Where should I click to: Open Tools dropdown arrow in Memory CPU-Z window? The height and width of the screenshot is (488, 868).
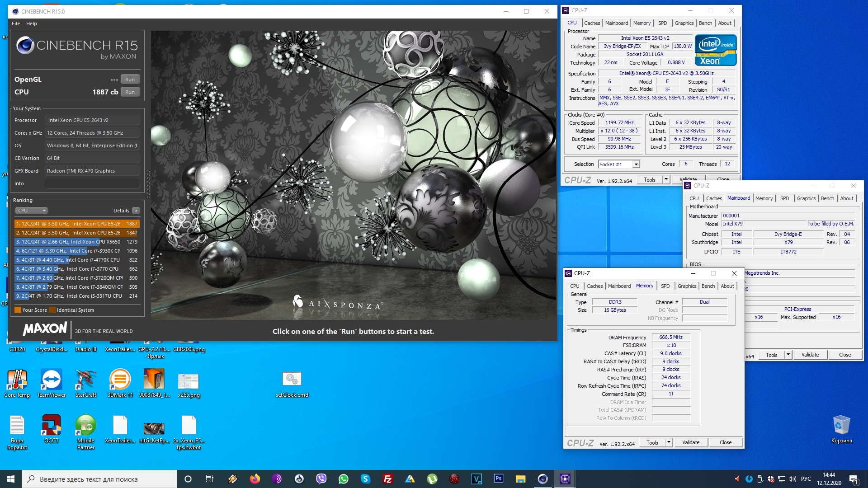pos(669,442)
